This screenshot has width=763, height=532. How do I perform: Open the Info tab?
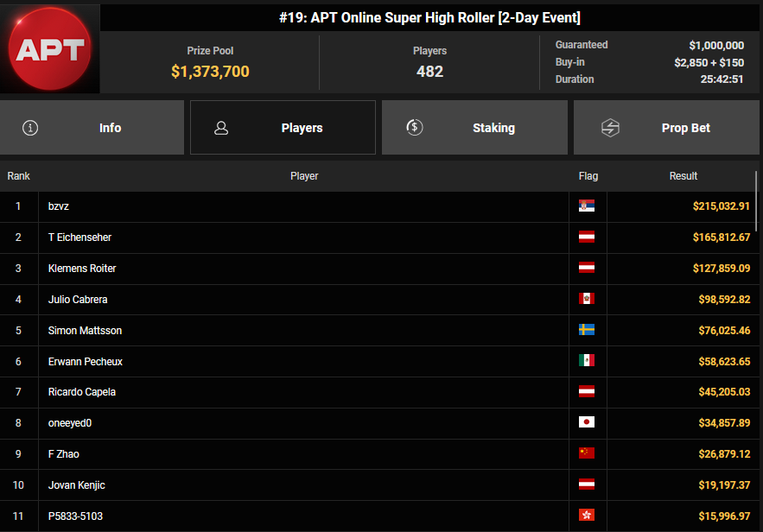pos(92,128)
